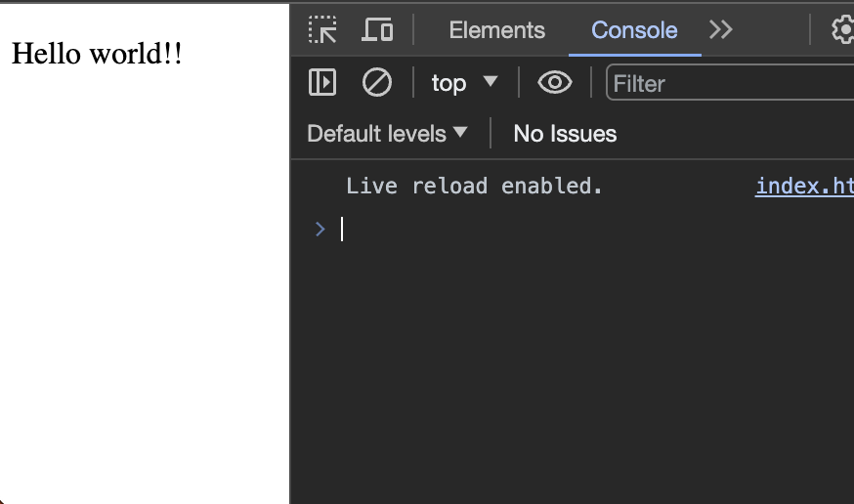Select the Live reload enabled message
This screenshot has height=504, width=854.
pyautogui.click(x=475, y=186)
